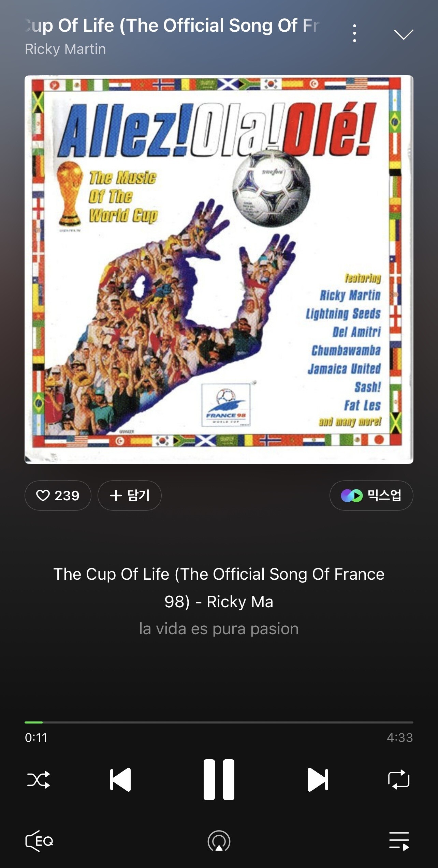438x868 pixels.
Task: Tap the Allez! Ola! Olé! album cover
Action: click(219, 269)
